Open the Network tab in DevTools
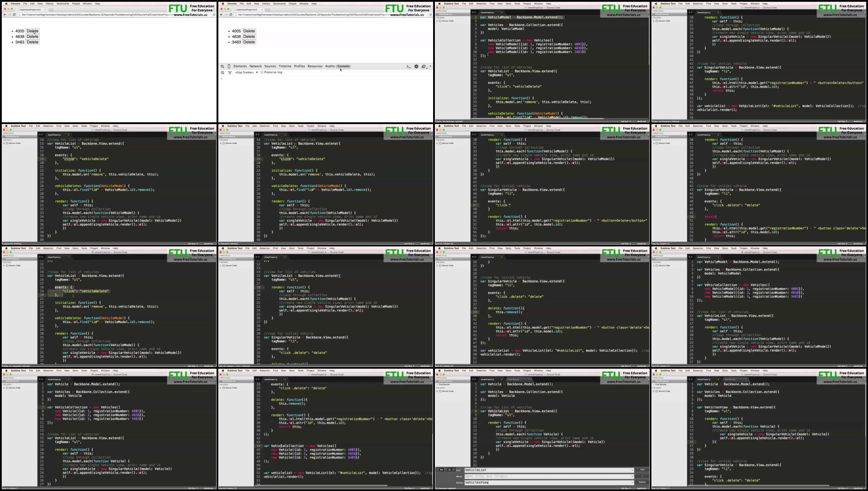 tap(256, 66)
